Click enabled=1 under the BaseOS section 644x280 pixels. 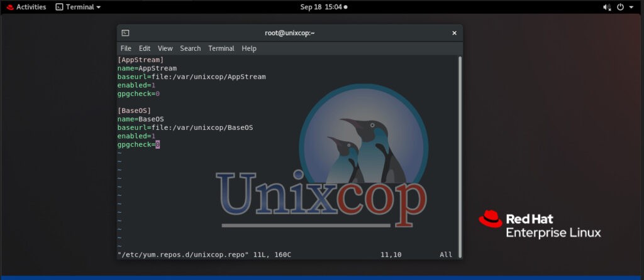point(136,136)
